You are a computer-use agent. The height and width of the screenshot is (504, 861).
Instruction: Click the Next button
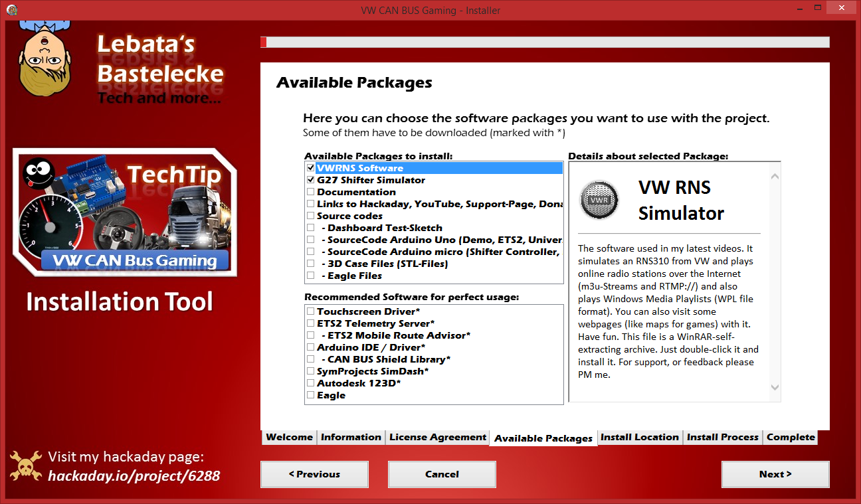(x=775, y=474)
